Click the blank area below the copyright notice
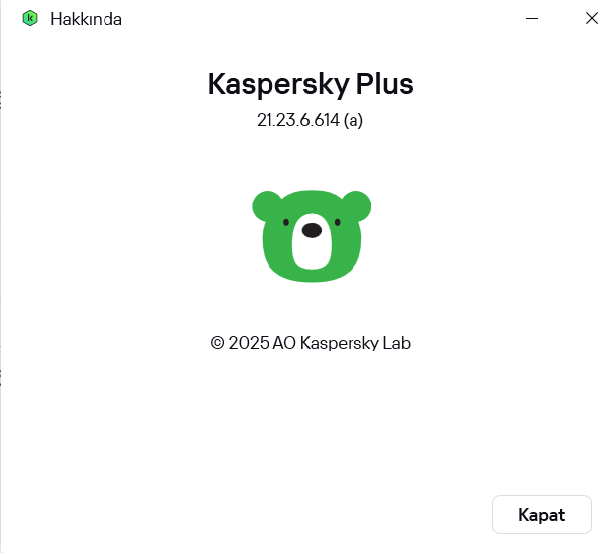The height and width of the screenshot is (555, 613). pos(310,422)
